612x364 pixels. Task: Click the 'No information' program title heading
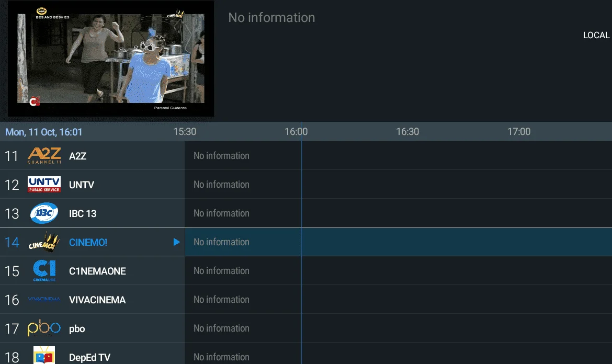pyautogui.click(x=271, y=18)
